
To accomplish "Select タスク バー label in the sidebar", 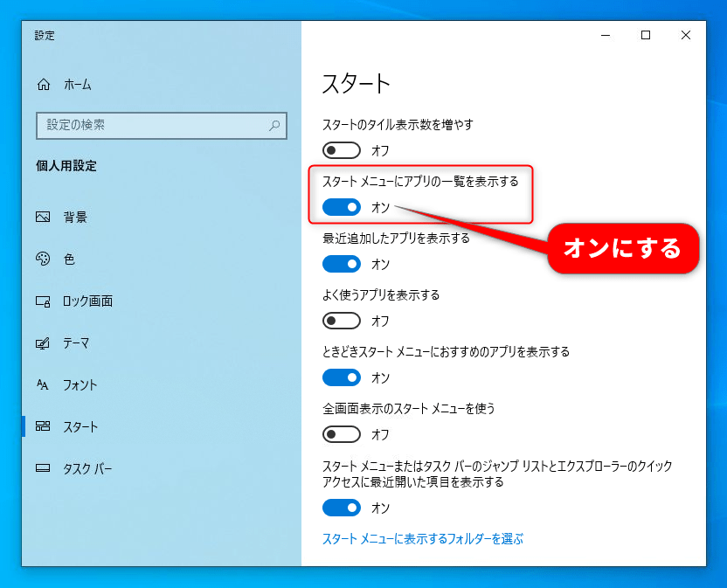I will (87, 468).
